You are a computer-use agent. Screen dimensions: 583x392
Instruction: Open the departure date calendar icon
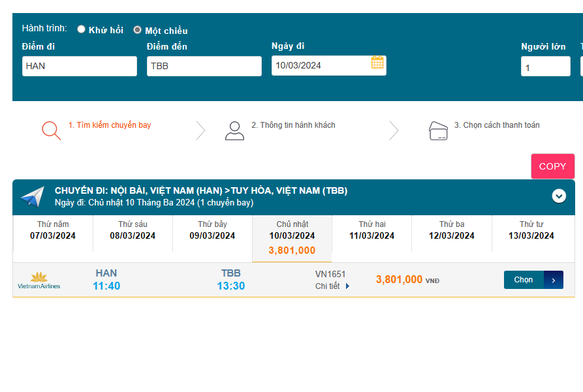point(377,63)
